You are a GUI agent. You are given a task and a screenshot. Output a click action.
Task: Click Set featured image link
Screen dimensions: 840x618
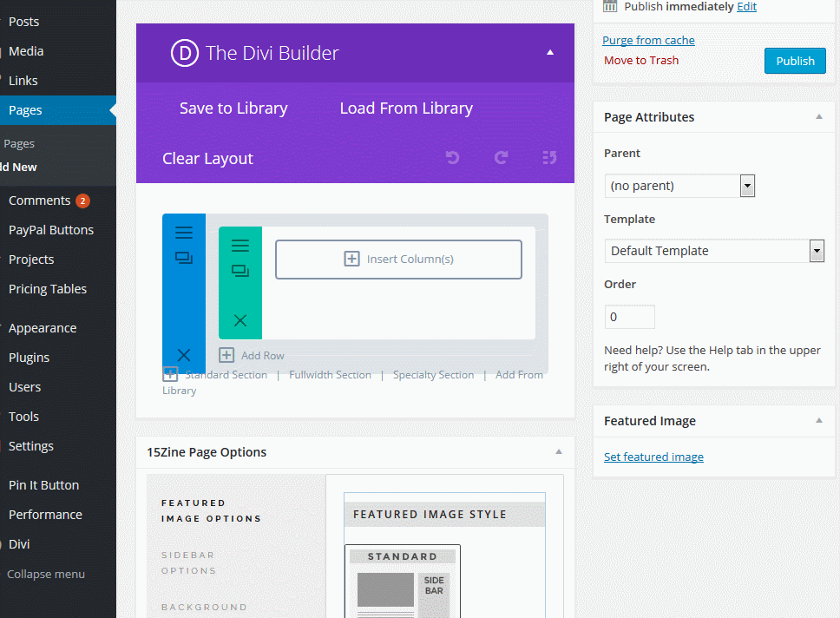653,457
